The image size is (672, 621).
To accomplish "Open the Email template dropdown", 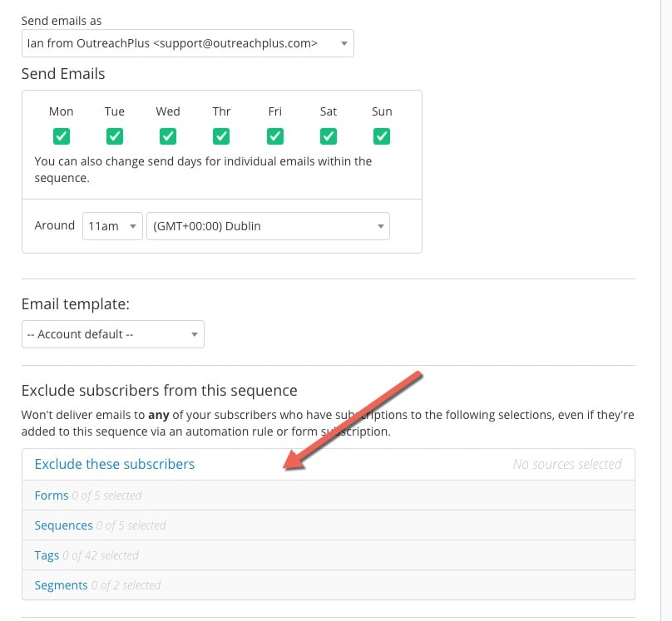I will (x=112, y=334).
